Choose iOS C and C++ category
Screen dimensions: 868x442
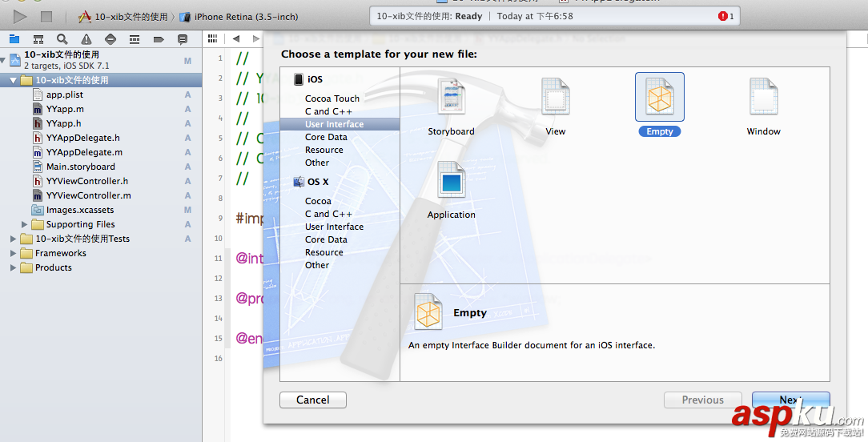(328, 111)
